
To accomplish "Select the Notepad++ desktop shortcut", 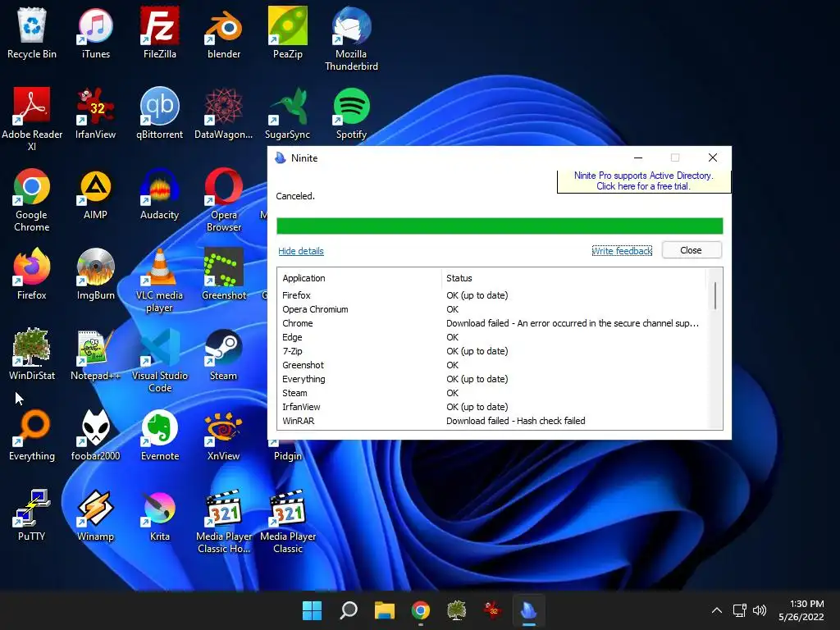I will tap(95, 354).
